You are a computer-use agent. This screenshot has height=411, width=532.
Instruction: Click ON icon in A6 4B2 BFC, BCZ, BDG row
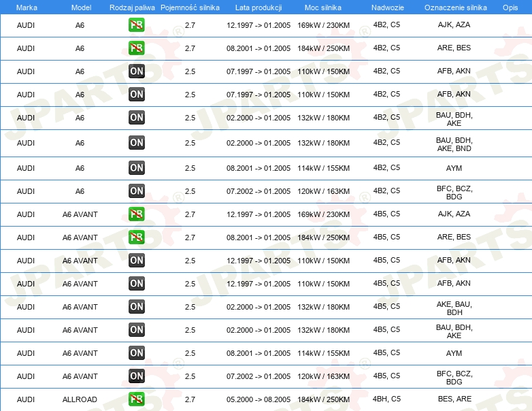(136, 191)
